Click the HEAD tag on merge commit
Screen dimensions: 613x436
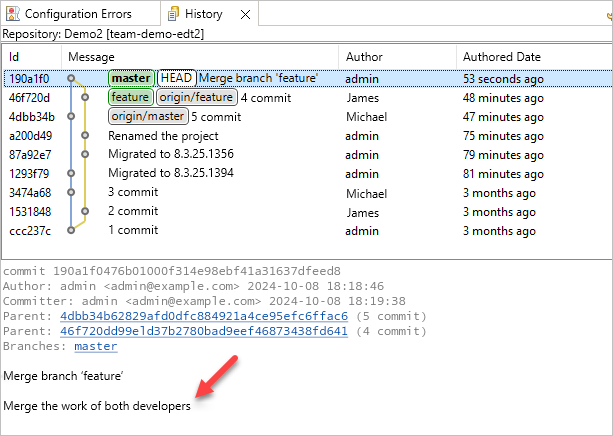(176, 78)
